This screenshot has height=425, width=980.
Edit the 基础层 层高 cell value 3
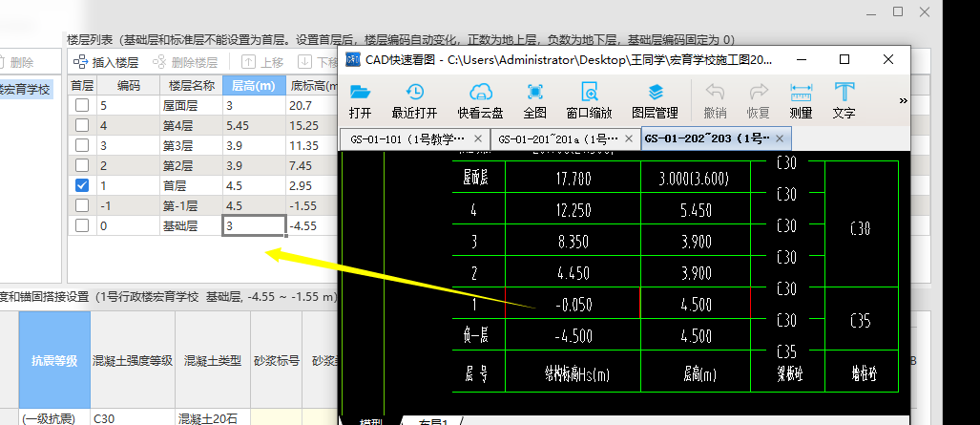tap(255, 225)
